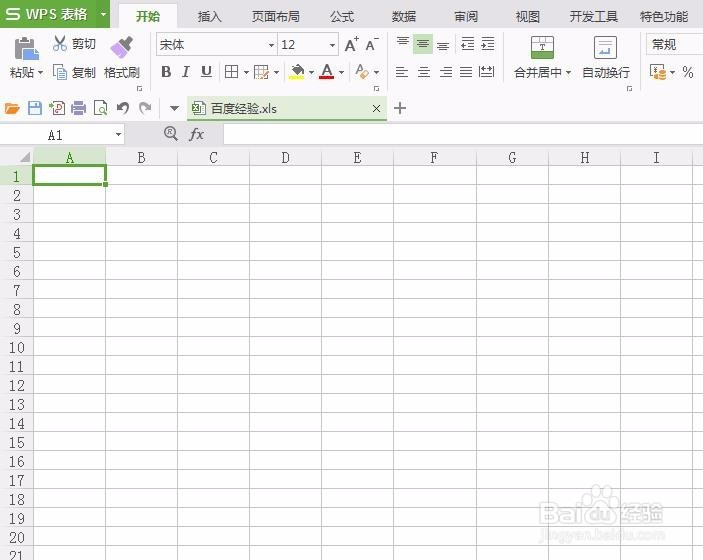Image resolution: width=703 pixels, height=560 pixels.
Task: Apply percent style
Action: (688, 72)
